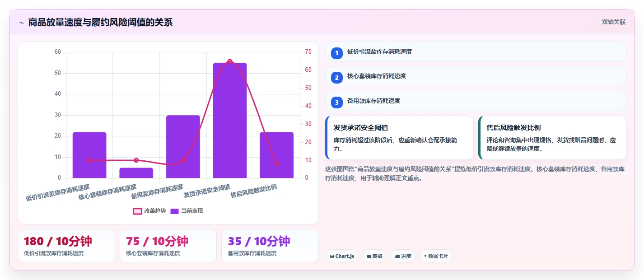Click the line point atop the tallest bar

(230, 61)
